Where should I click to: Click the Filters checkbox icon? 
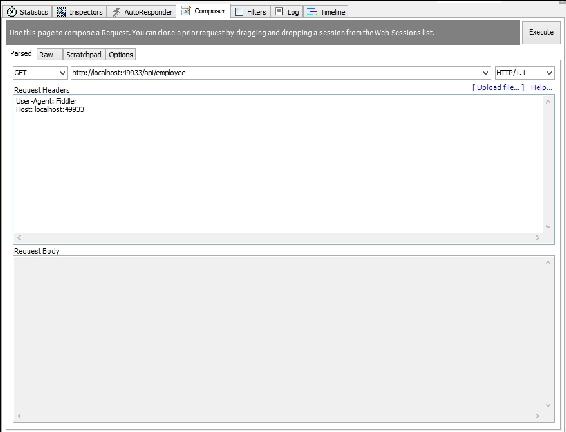click(x=239, y=12)
